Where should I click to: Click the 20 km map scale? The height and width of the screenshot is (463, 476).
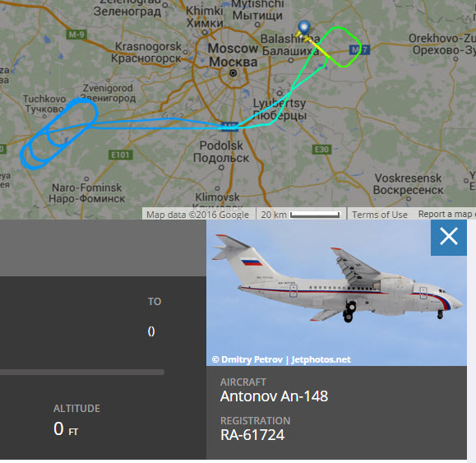301,215
